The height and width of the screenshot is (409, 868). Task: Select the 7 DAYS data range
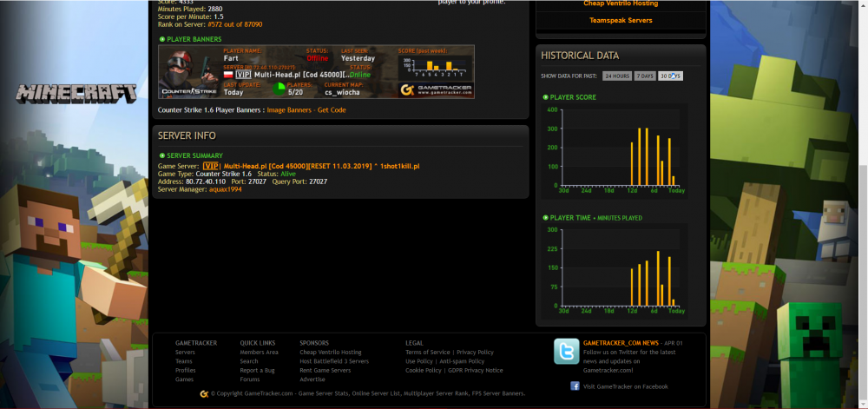(x=645, y=76)
